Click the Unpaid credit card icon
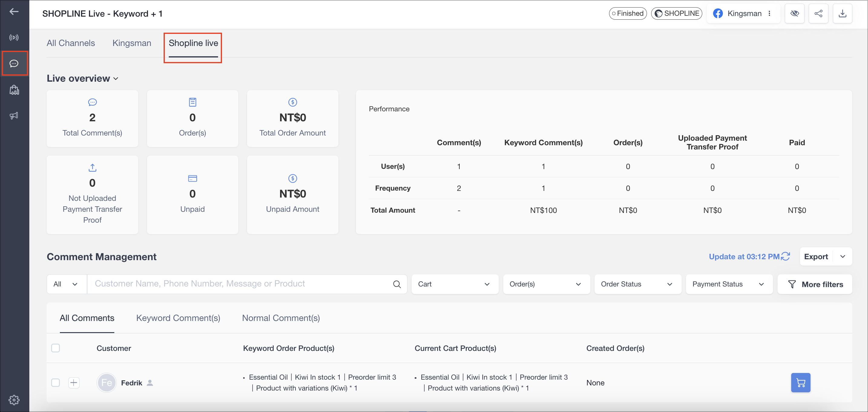The width and height of the screenshot is (868, 412). coord(192,178)
